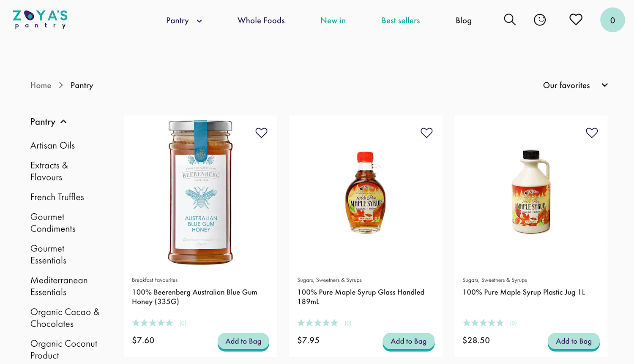Rate the Beerenberg honey with stars

coord(153,323)
